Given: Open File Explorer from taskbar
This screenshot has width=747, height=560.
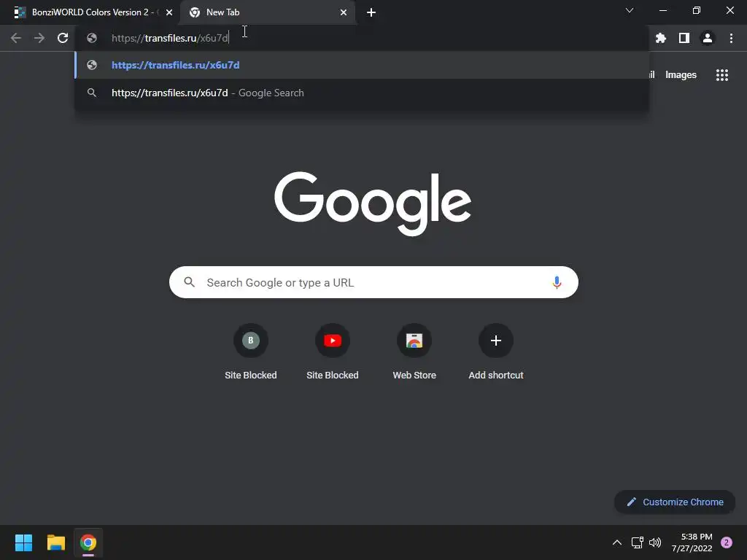Looking at the screenshot, I should (x=55, y=542).
